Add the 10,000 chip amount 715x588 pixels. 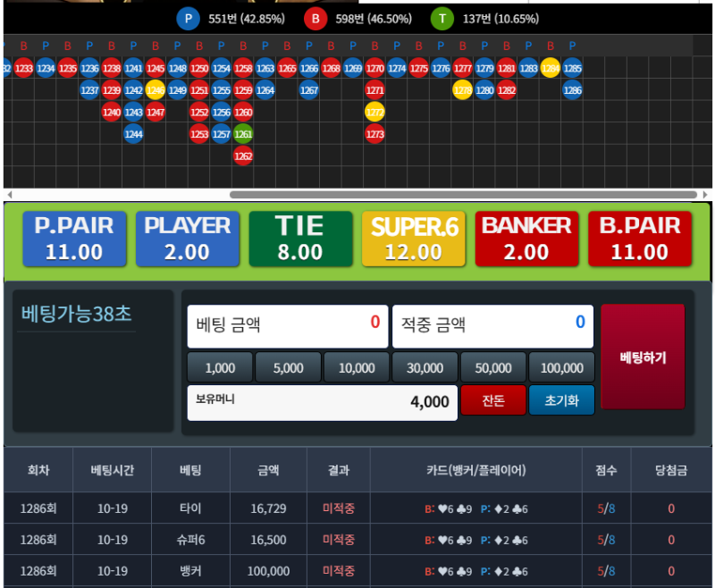357,367
